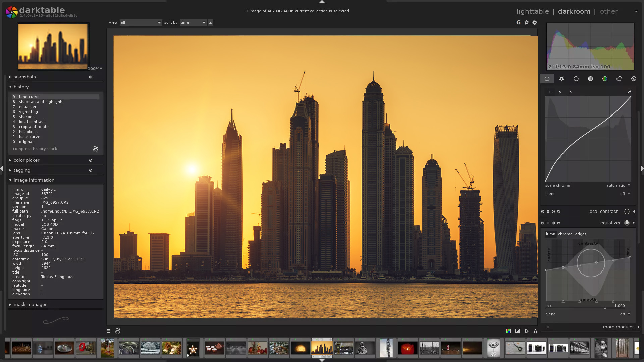Expand the mask manager panel
This screenshot has width=644, height=362.
[30, 304]
